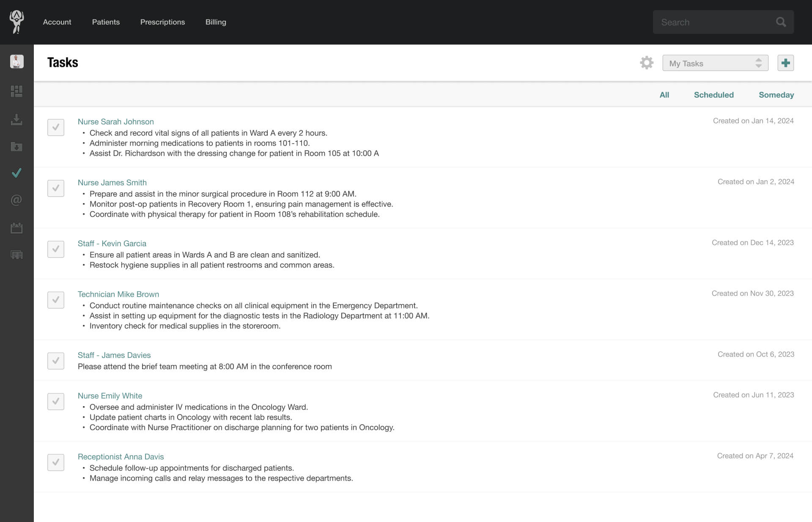The image size is (812, 522).
Task: Open the Tasks settings gear
Action: pyautogui.click(x=647, y=62)
